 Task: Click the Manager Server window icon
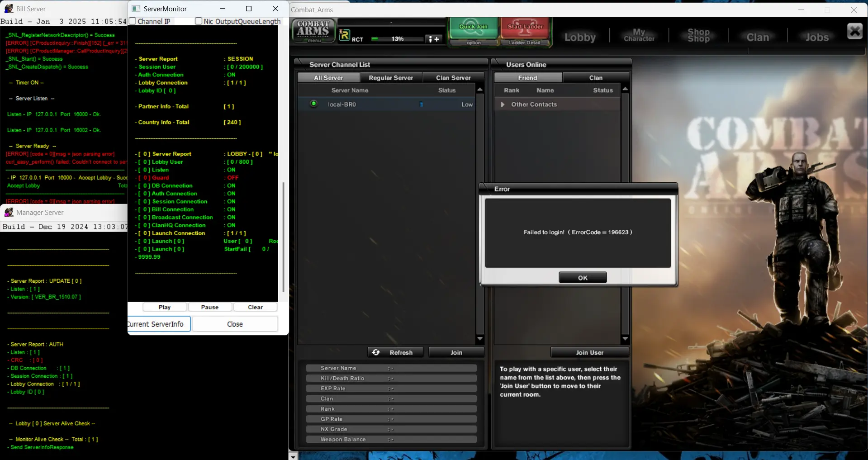[x=9, y=212]
